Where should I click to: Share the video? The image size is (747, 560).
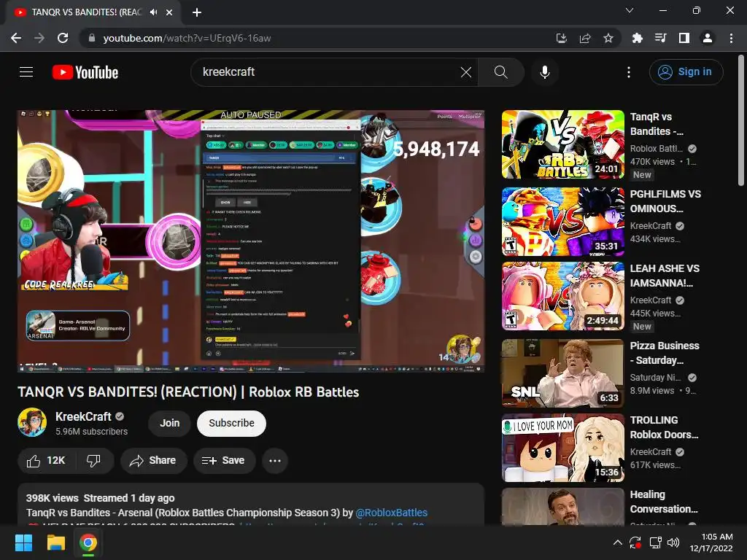153,461
